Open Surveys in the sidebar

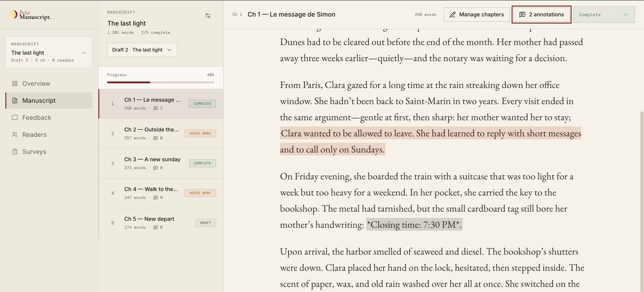[49, 152]
